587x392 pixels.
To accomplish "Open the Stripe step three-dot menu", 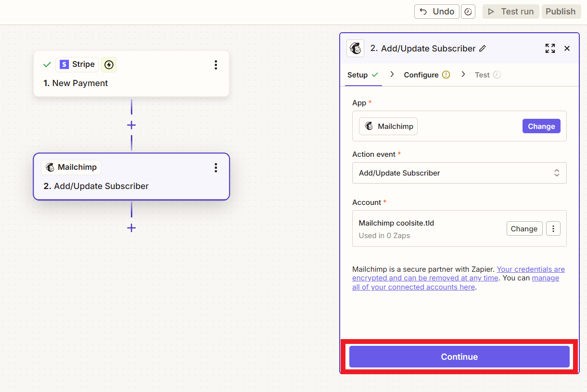I will pyautogui.click(x=216, y=65).
